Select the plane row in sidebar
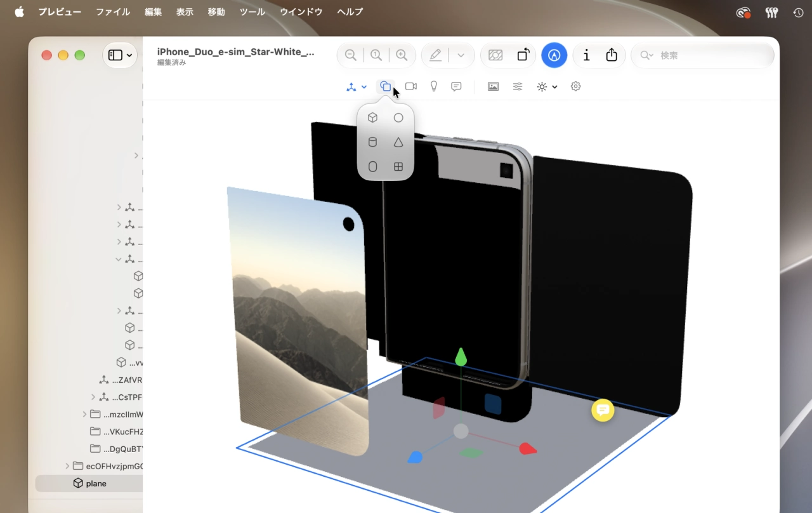The width and height of the screenshot is (812, 513). [x=89, y=483]
